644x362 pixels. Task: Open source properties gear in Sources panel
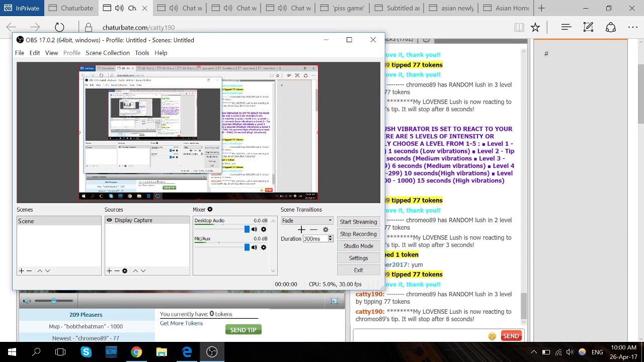pyautogui.click(x=125, y=271)
